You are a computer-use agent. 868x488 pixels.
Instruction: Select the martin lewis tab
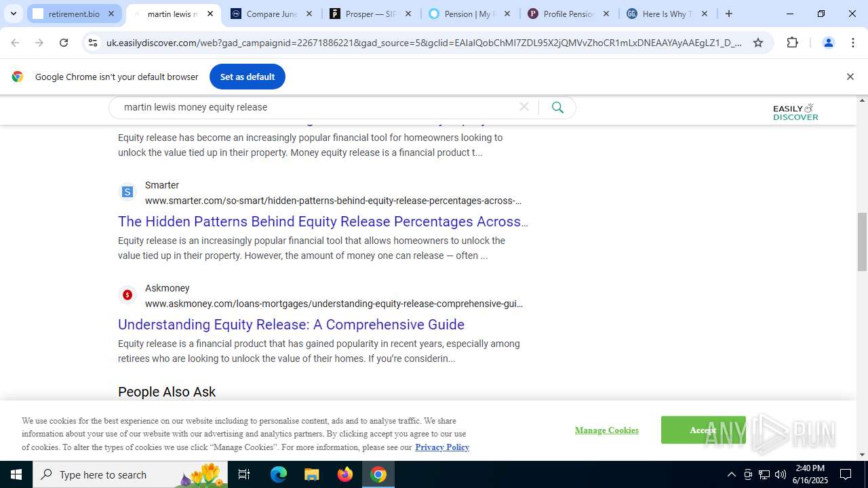click(x=172, y=14)
